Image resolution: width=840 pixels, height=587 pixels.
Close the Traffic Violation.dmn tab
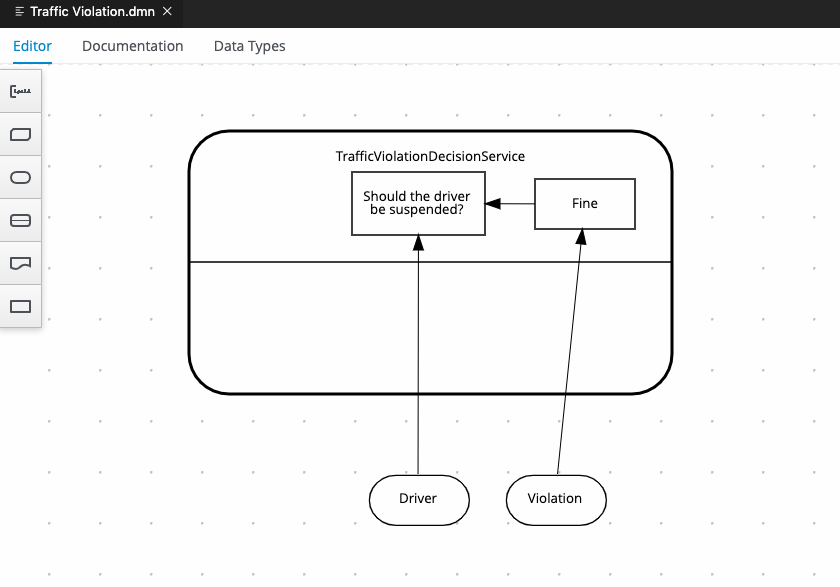(166, 13)
